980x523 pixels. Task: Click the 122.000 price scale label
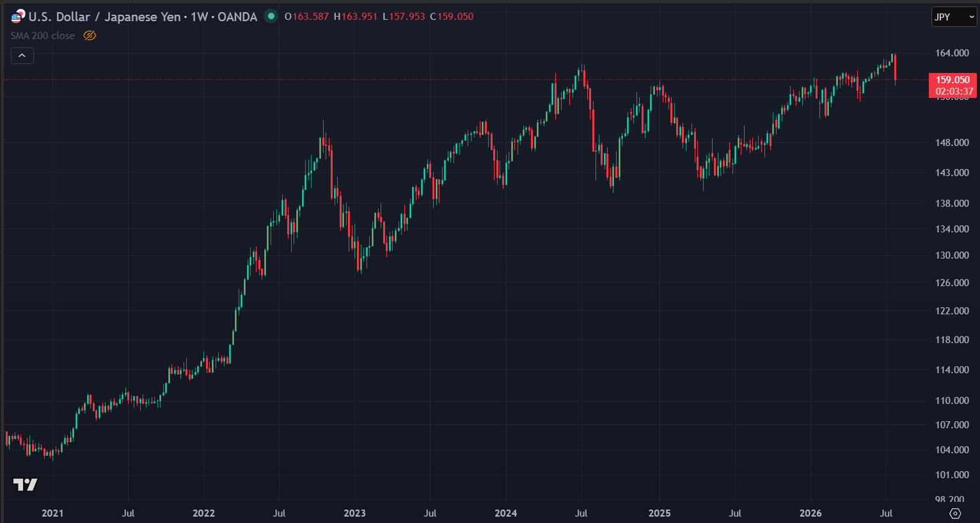(x=952, y=311)
